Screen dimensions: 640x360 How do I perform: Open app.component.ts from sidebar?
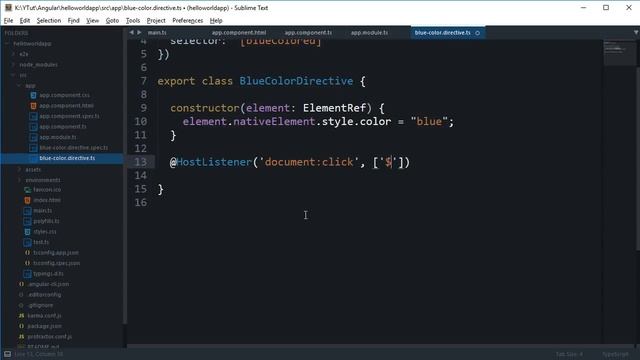coord(63,127)
